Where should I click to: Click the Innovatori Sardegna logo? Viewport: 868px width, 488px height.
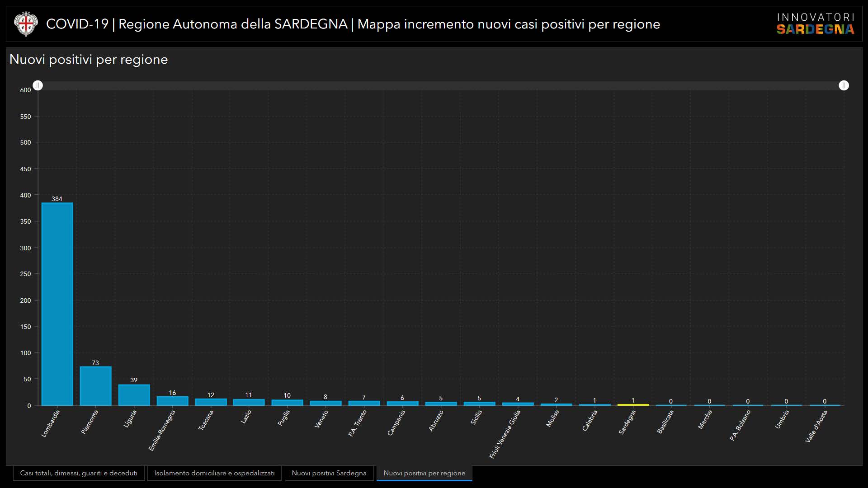[815, 24]
